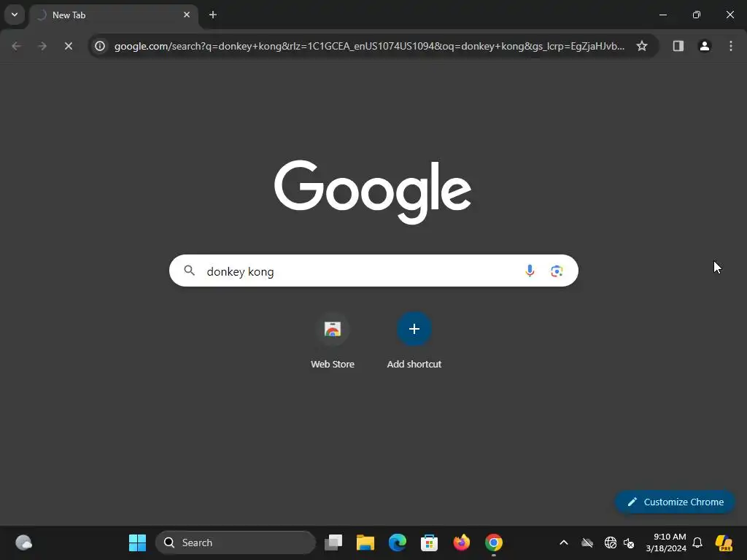The width and height of the screenshot is (747, 560).
Task: Open the Chrome three-dot menu
Action: coord(730,46)
